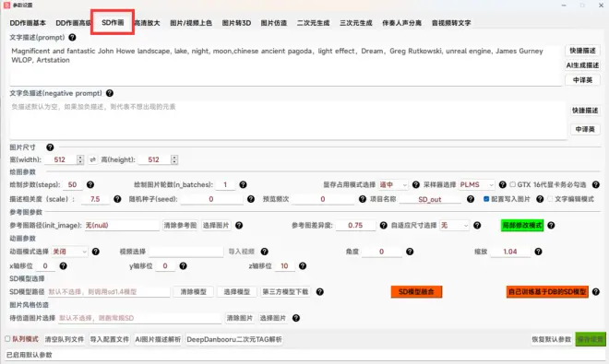Open 动画模式选择 dropdown showing 关闭
This screenshot has width=609, height=364.
pyautogui.click(x=69, y=252)
